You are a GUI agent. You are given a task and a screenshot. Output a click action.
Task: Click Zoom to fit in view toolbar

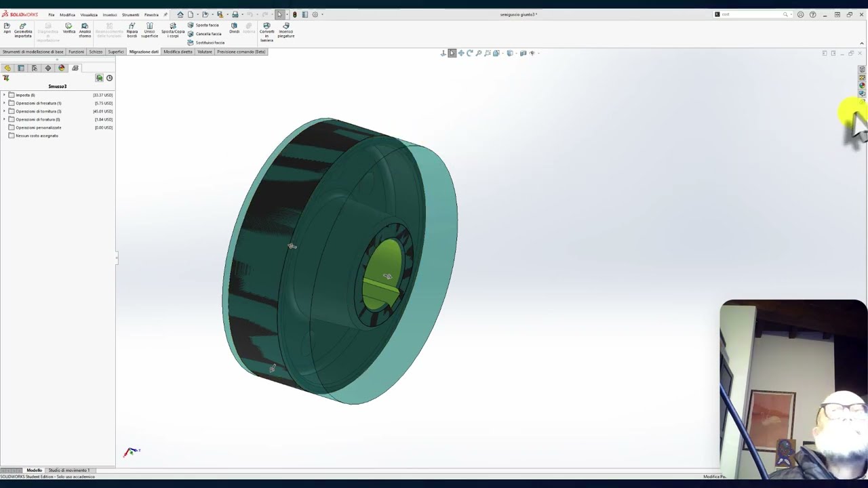(x=479, y=53)
